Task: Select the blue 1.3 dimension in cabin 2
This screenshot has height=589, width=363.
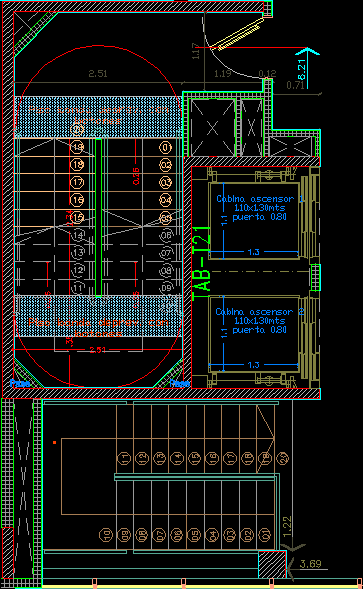Action: [x=254, y=365]
